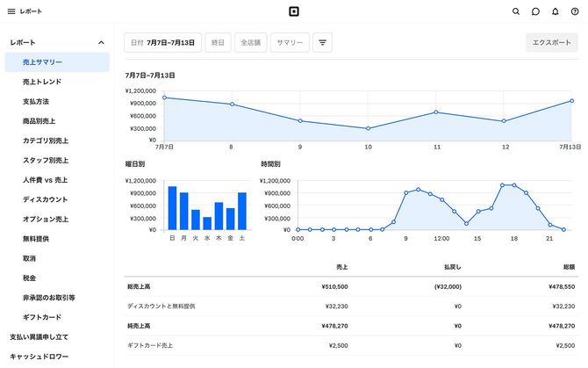The width and height of the screenshot is (588, 368).
Task: Open the 終日 time filter
Action: pos(218,42)
